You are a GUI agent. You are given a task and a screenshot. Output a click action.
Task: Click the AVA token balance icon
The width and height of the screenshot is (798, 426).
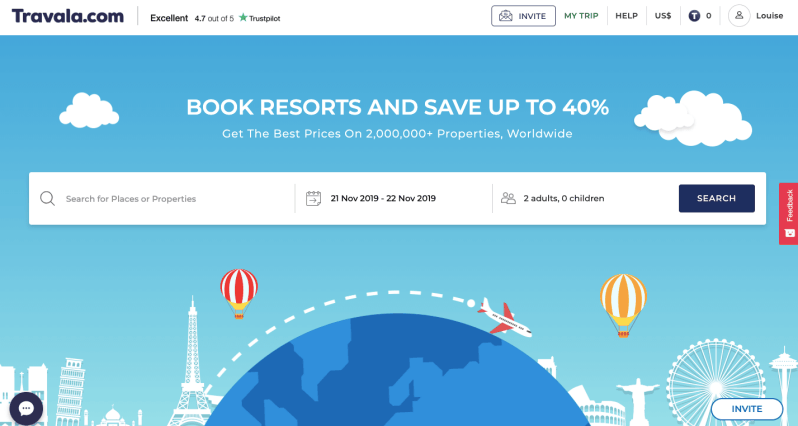694,16
